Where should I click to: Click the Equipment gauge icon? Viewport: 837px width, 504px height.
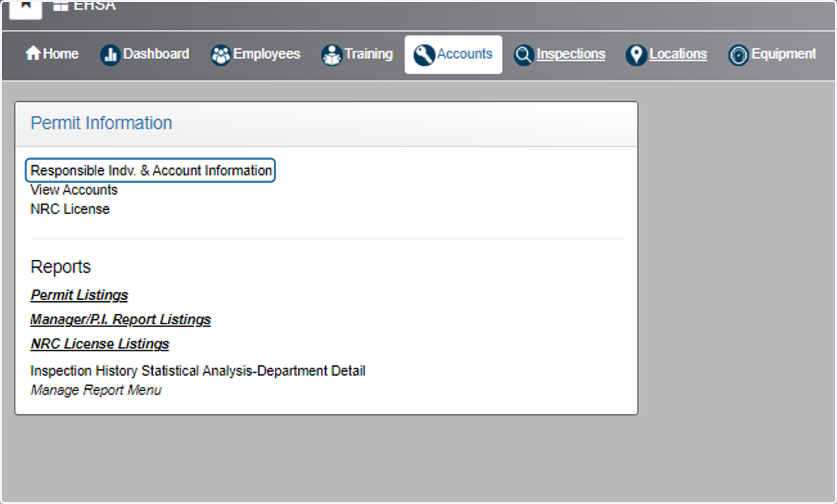pyautogui.click(x=739, y=55)
